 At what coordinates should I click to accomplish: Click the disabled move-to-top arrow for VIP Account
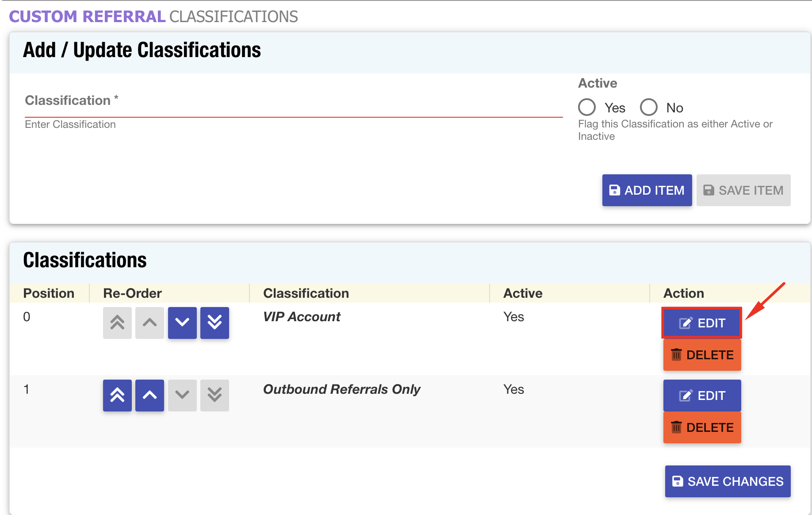(117, 323)
